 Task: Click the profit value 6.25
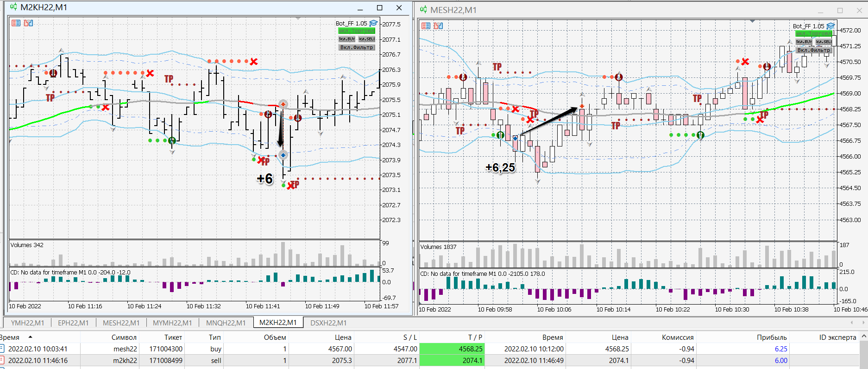point(781,349)
